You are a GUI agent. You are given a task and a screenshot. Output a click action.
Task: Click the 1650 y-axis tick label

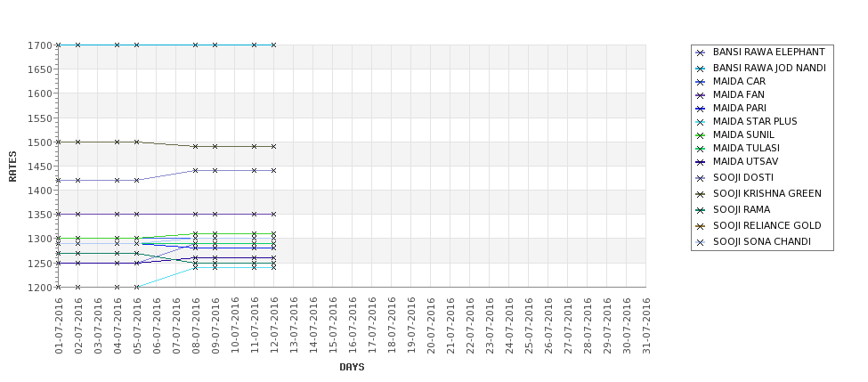coord(40,69)
